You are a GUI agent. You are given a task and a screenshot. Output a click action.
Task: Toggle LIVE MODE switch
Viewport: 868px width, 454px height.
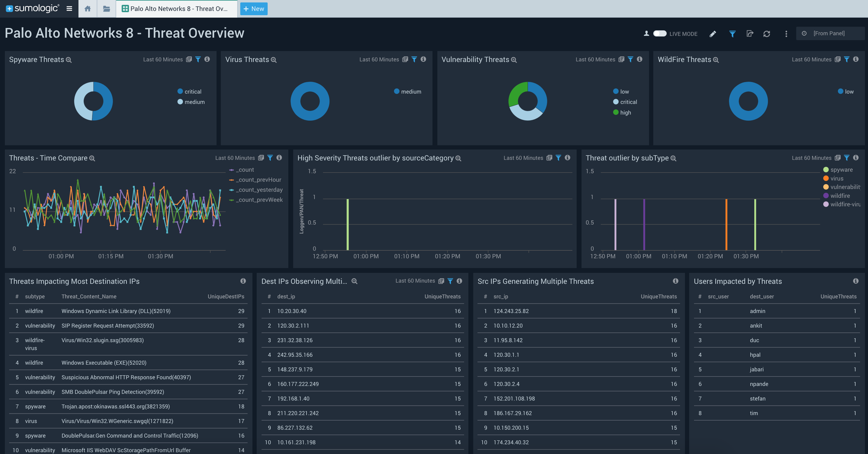pos(659,34)
